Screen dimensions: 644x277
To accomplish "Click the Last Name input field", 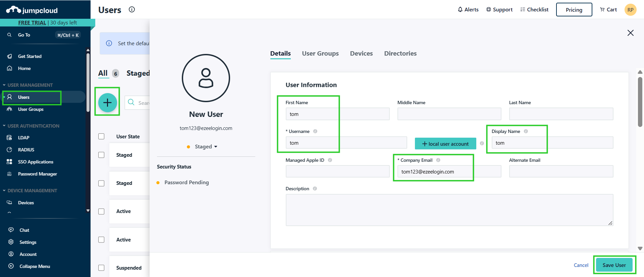I will 561,114.
